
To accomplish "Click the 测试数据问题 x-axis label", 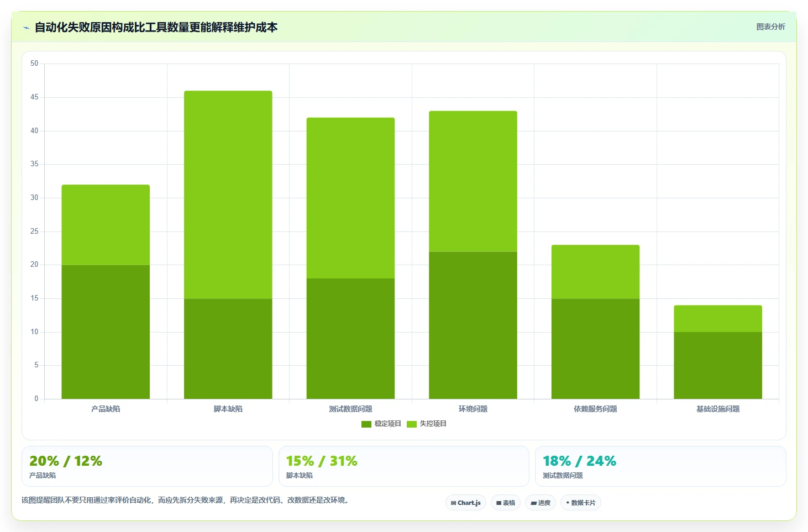I will tap(351, 409).
